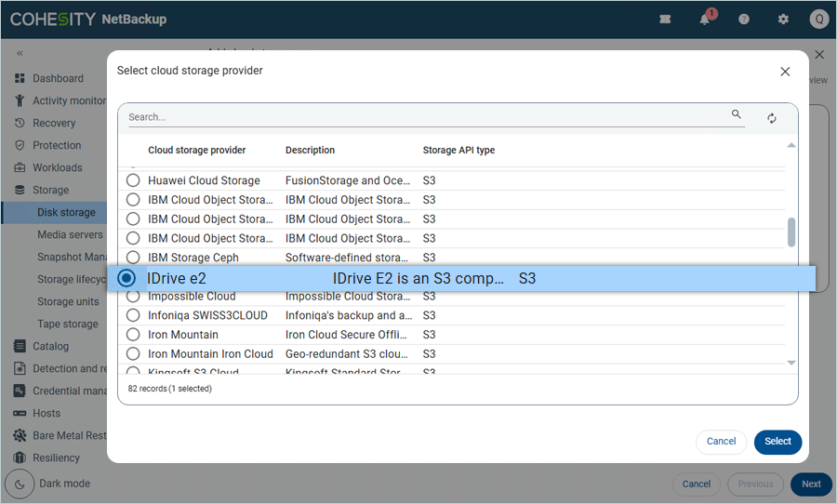This screenshot has width=837, height=504.
Task: Select the Huawei Cloud Storage radio button
Action: (133, 180)
